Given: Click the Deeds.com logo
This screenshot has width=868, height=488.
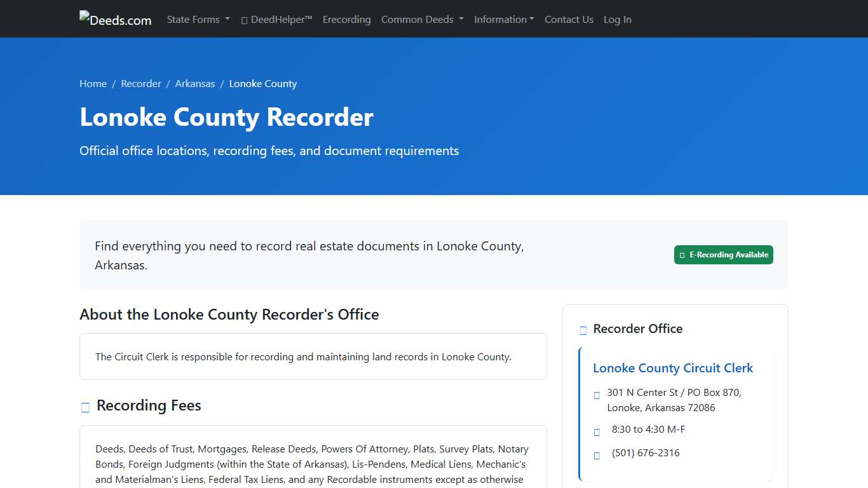Looking at the screenshot, I should (115, 18).
